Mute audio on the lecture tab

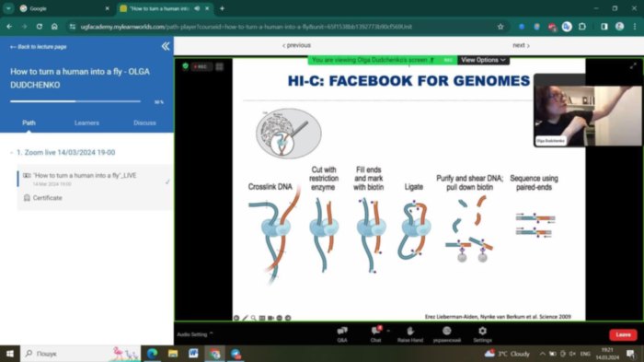pyautogui.click(x=197, y=8)
